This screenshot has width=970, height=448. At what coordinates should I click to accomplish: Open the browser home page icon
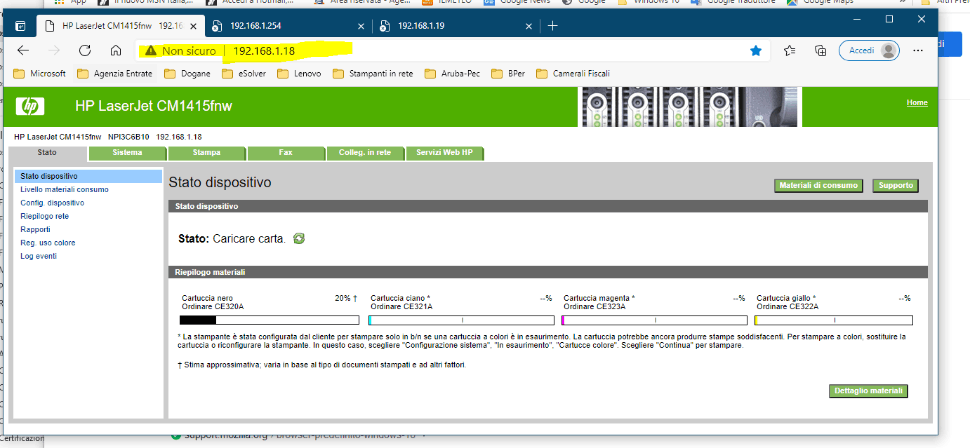tap(116, 51)
